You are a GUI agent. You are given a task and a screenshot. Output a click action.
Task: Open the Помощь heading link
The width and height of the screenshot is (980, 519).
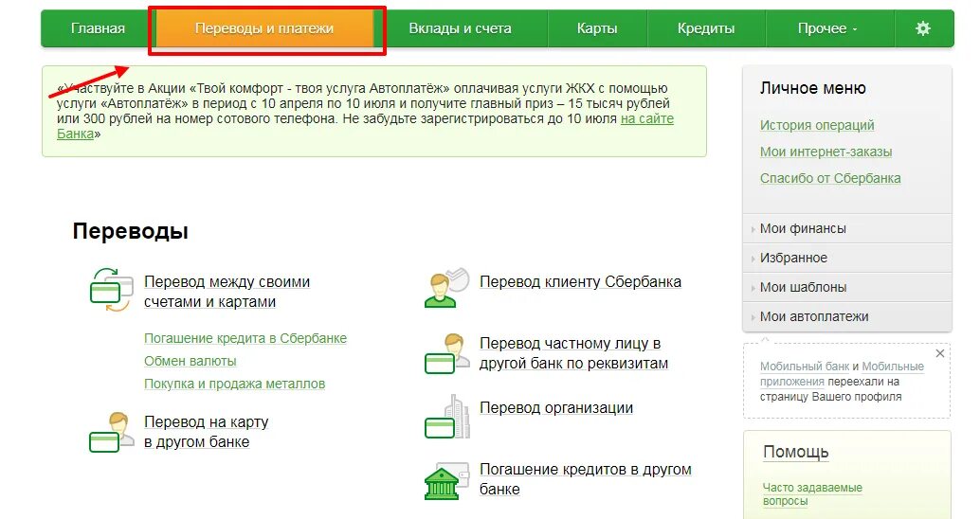tap(795, 452)
